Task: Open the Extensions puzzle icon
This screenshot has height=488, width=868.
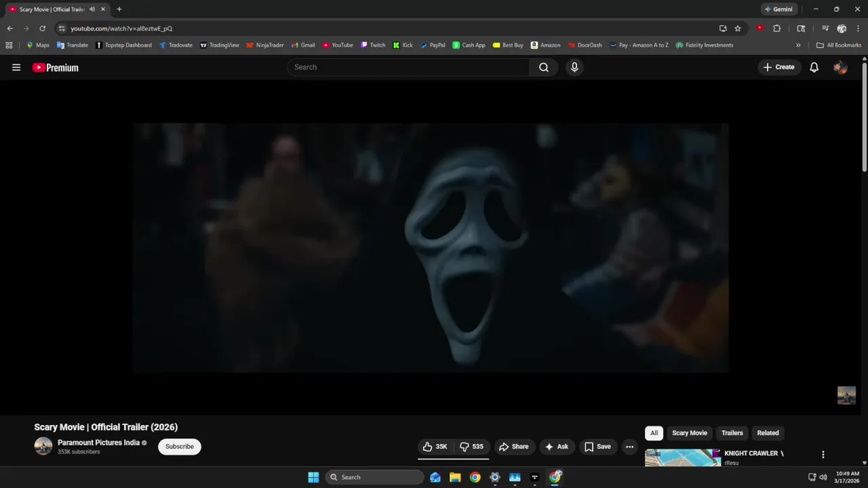Action: pyautogui.click(x=777, y=28)
